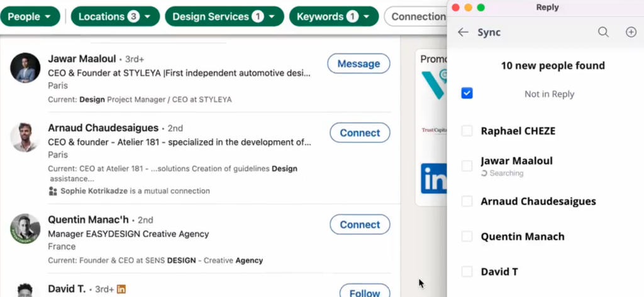Click the plus circle icon in Reply

(631, 32)
